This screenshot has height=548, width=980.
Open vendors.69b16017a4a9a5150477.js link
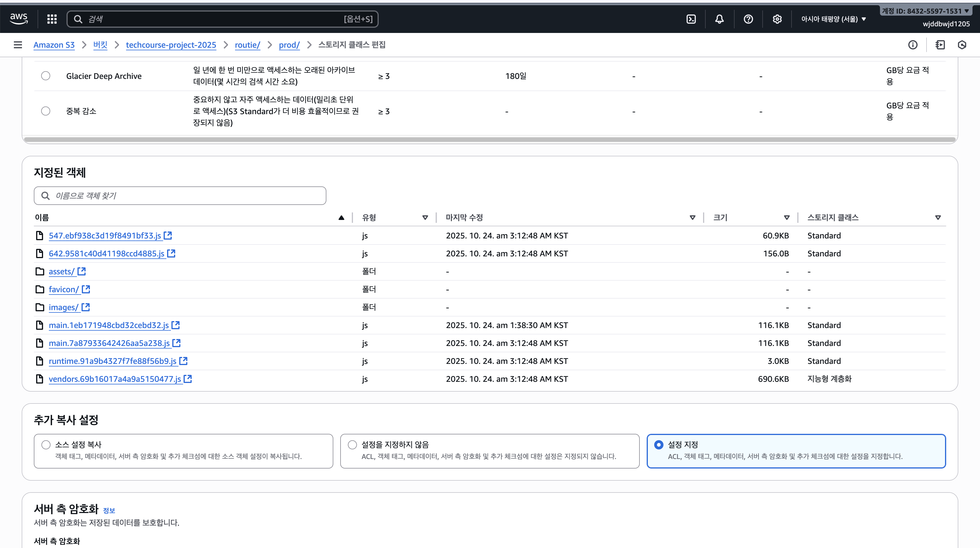click(114, 379)
